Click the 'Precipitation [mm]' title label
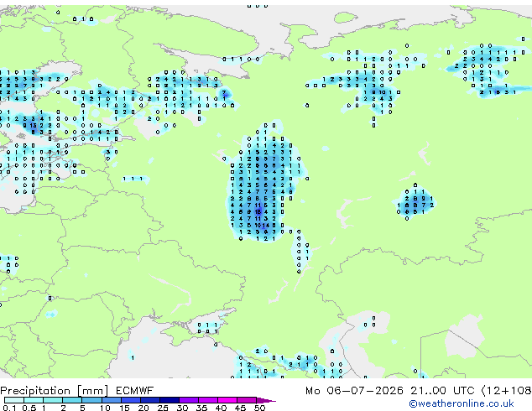This screenshot has width=532, height=411. (55, 391)
